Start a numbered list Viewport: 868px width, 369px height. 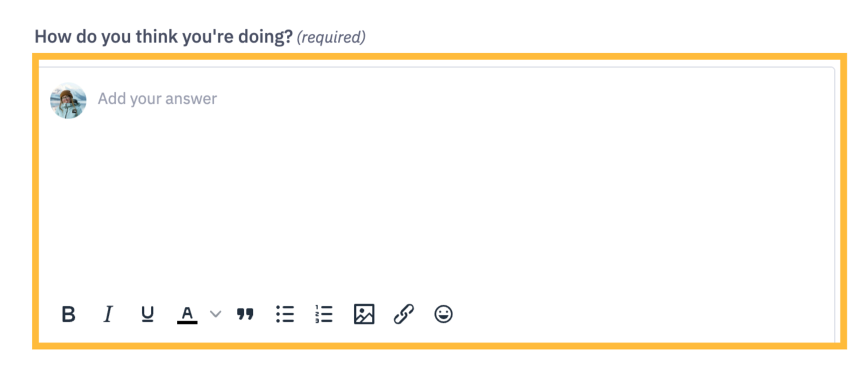324,314
